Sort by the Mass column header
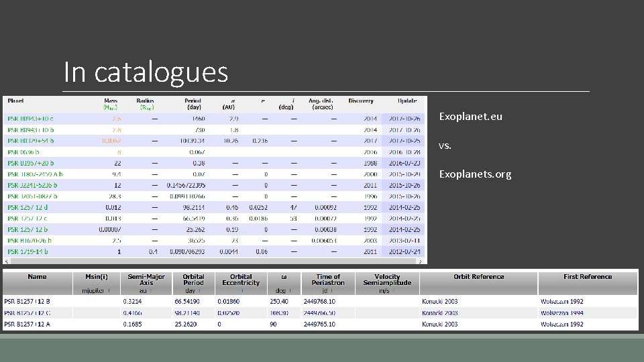 tap(111, 104)
